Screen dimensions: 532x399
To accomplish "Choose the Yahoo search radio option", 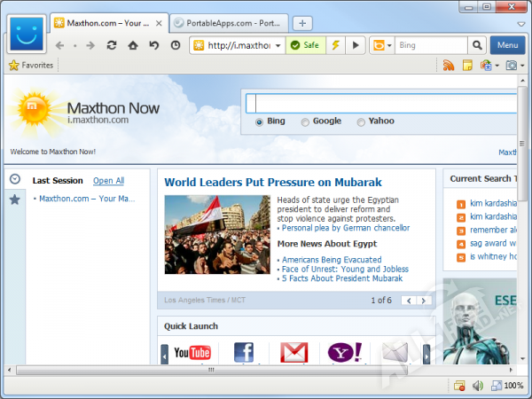I will pyautogui.click(x=361, y=122).
